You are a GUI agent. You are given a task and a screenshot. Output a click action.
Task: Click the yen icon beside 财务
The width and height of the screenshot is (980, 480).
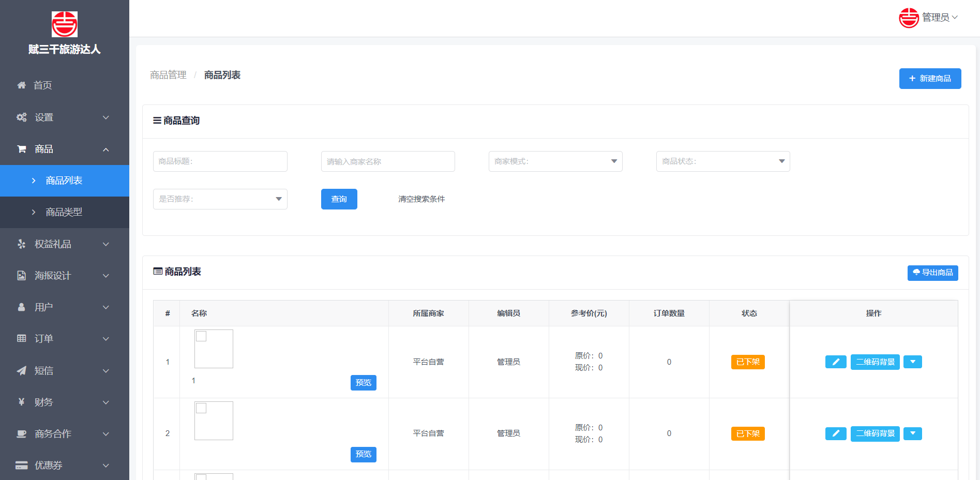coord(21,402)
